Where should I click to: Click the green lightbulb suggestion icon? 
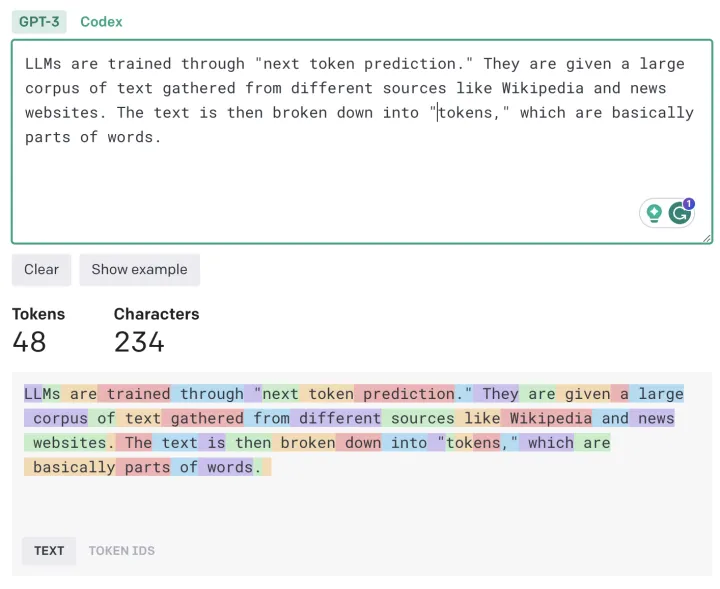654,213
